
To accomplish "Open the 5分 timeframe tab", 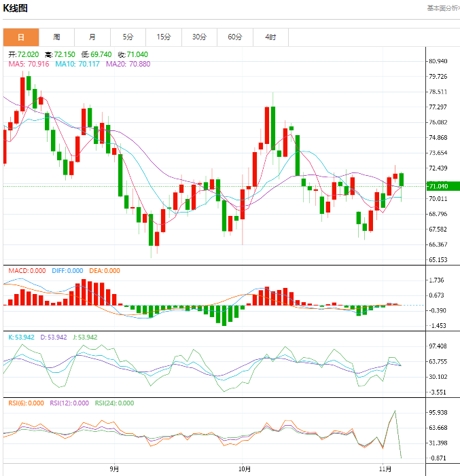I will point(128,37).
